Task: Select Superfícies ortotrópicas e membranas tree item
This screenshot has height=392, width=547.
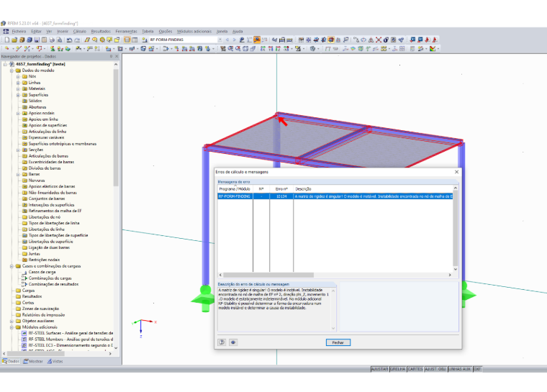Action: click(63, 144)
